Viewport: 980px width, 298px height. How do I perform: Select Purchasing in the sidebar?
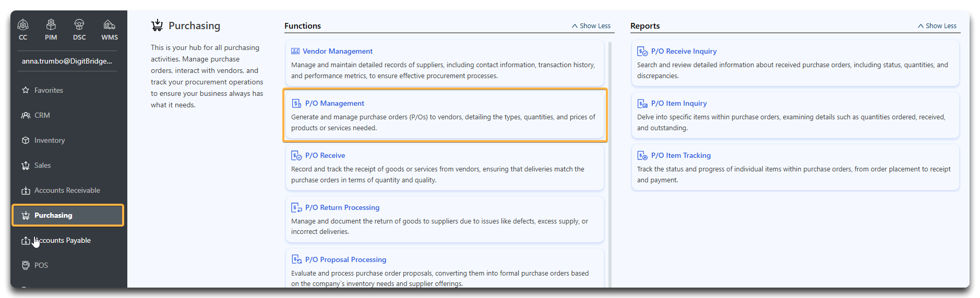point(68,215)
